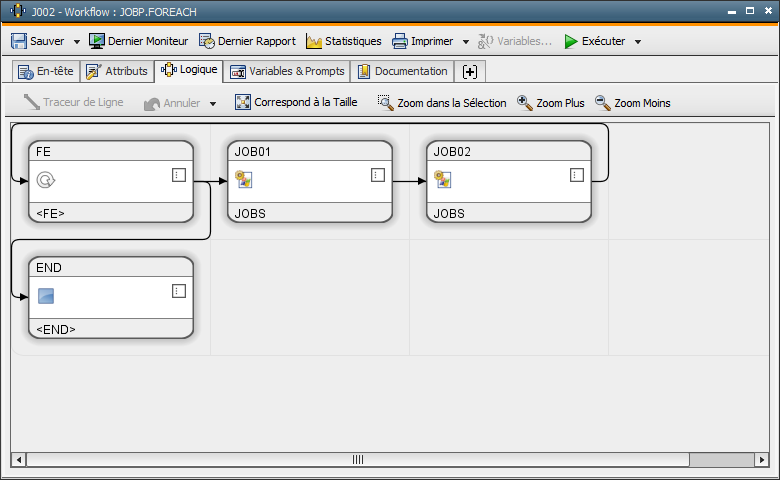Toggle the small box on JOB01 node
This screenshot has width=780, height=480.
378,175
